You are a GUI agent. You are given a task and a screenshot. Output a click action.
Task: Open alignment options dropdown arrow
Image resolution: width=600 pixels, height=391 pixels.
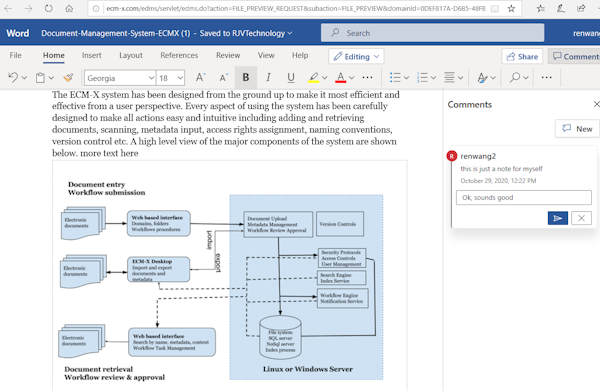click(x=460, y=78)
